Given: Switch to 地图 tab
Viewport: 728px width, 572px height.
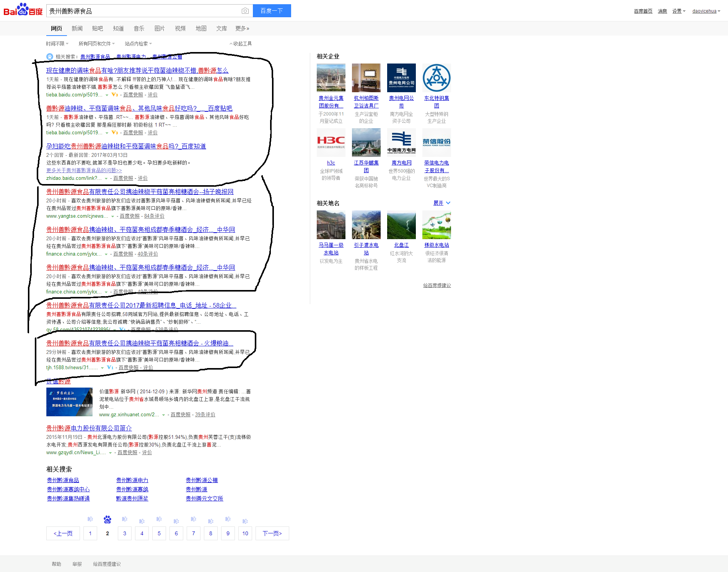Looking at the screenshot, I should 201,28.
